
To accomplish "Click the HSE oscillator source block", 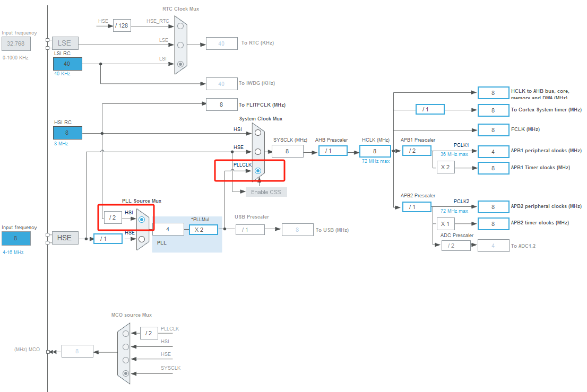I will 64,238.
